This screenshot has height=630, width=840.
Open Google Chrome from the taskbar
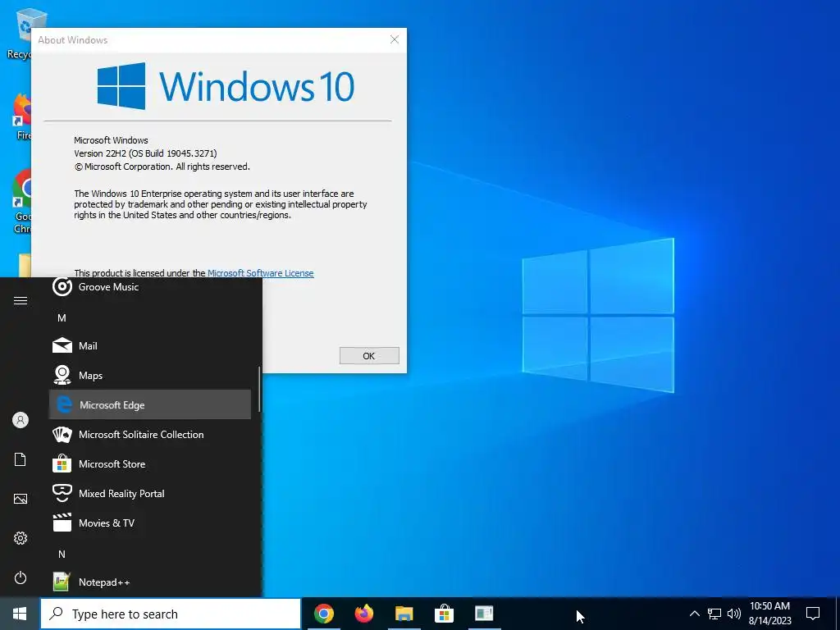(324, 614)
